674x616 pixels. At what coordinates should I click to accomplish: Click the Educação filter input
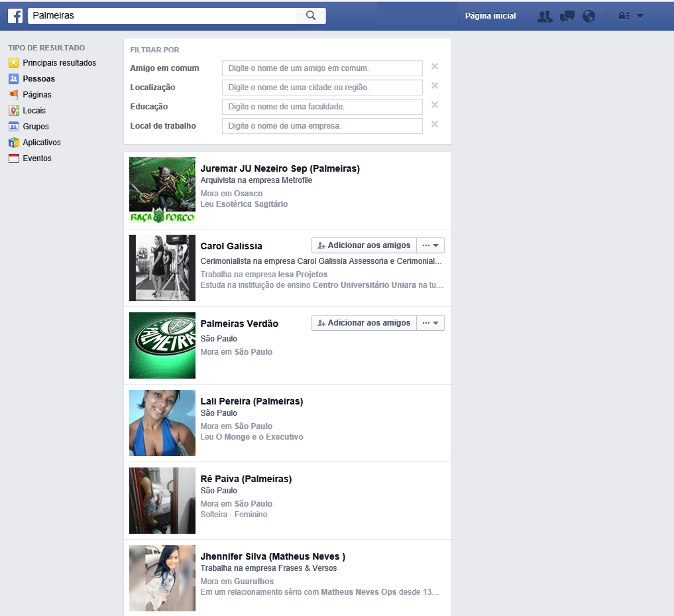click(322, 107)
